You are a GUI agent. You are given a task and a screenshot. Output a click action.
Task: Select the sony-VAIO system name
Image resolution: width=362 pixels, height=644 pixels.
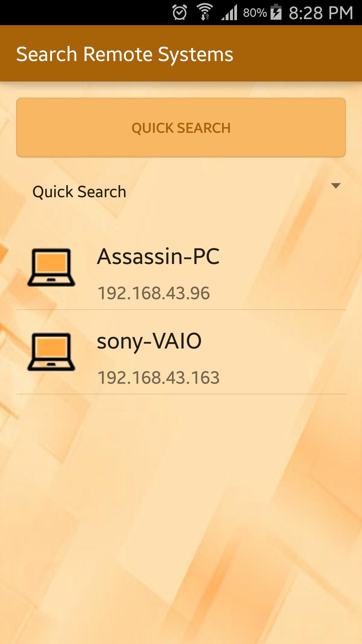pyautogui.click(x=149, y=341)
